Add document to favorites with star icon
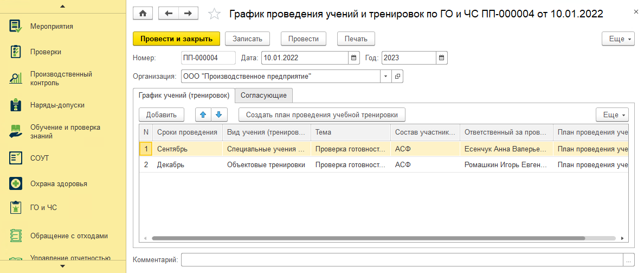 [x=214, y=14]
